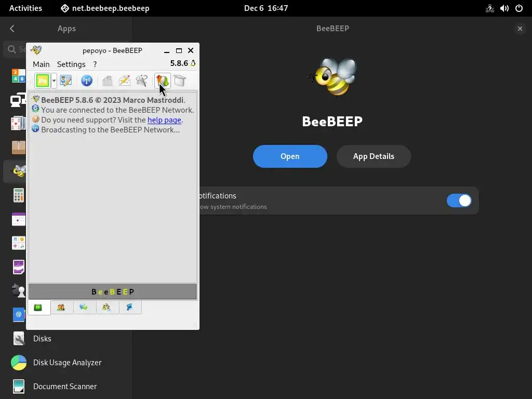Open the Settings menu in BeeBEEP

click(71, 64)
